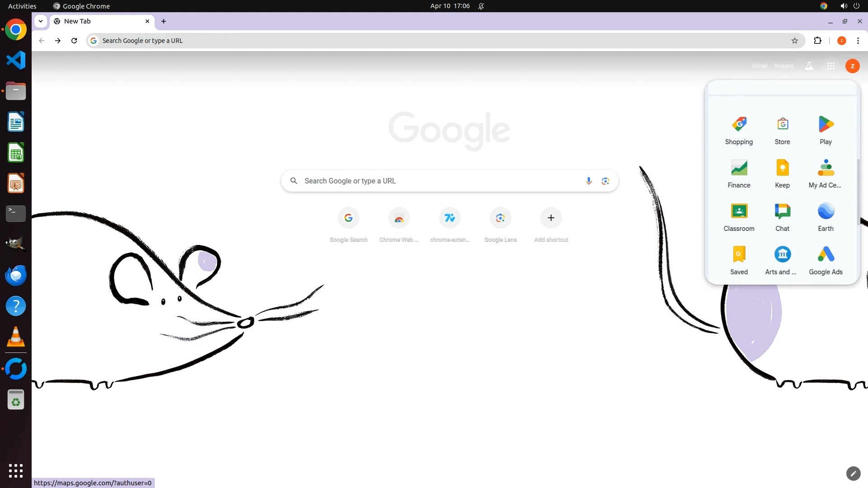Open Google Earth from apps panel
The width and height of the screenshot is (868, 488).
coord(826,211)
